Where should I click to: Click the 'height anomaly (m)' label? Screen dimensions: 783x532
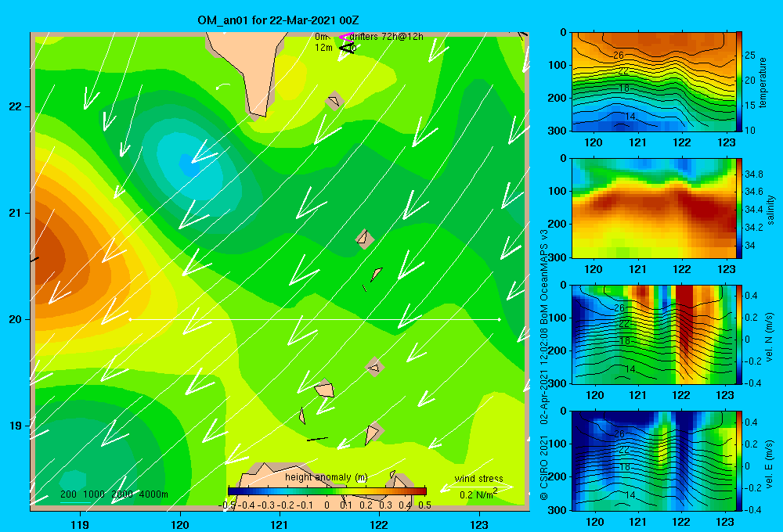326,477
